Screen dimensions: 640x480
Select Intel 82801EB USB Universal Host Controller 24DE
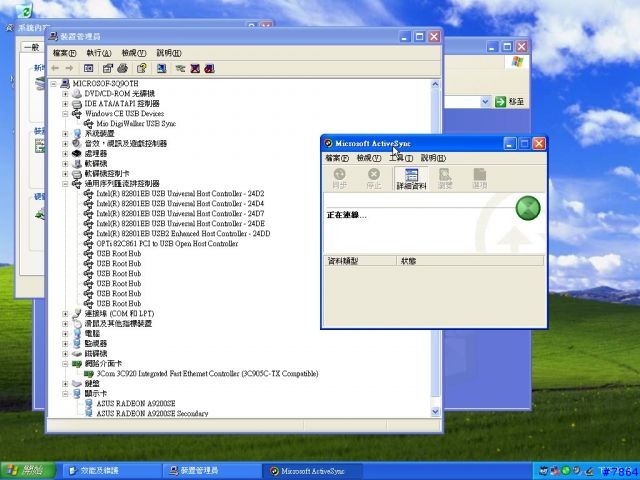pos(180,224)
